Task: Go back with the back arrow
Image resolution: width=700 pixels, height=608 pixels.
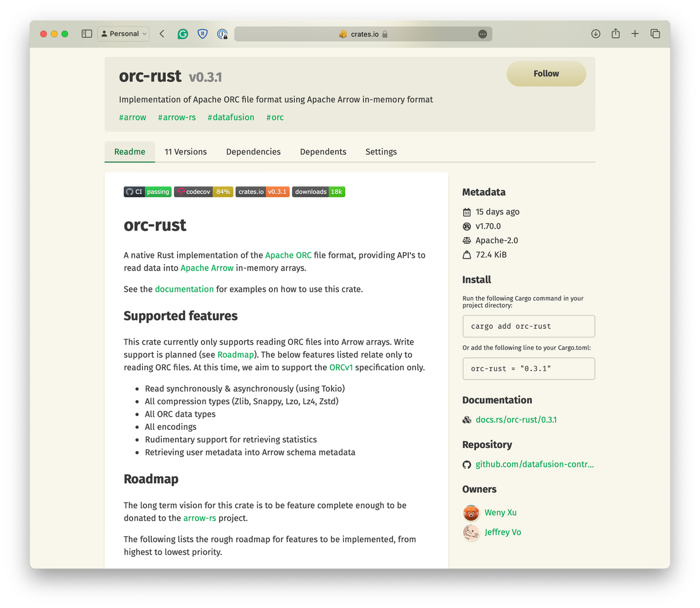Action: (162, 34)
